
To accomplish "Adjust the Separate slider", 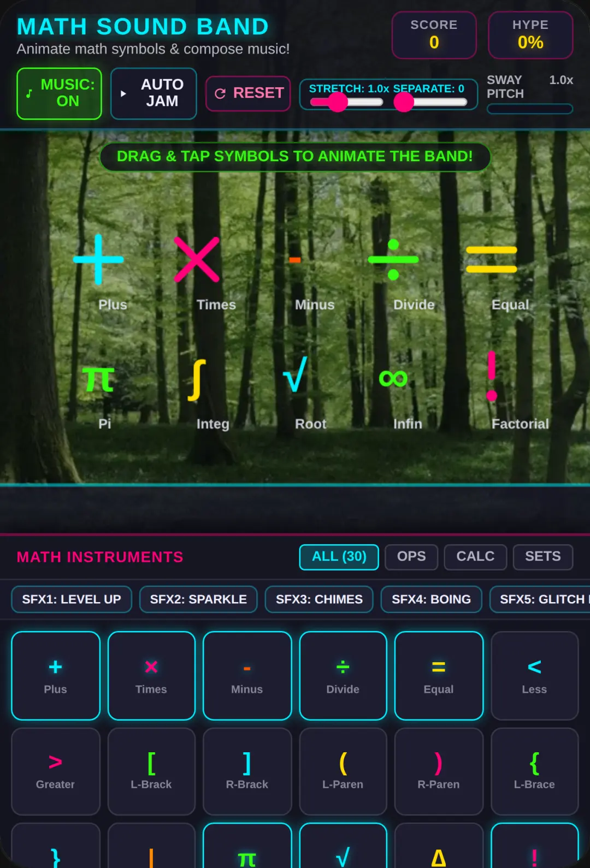I will click(430, 102).
